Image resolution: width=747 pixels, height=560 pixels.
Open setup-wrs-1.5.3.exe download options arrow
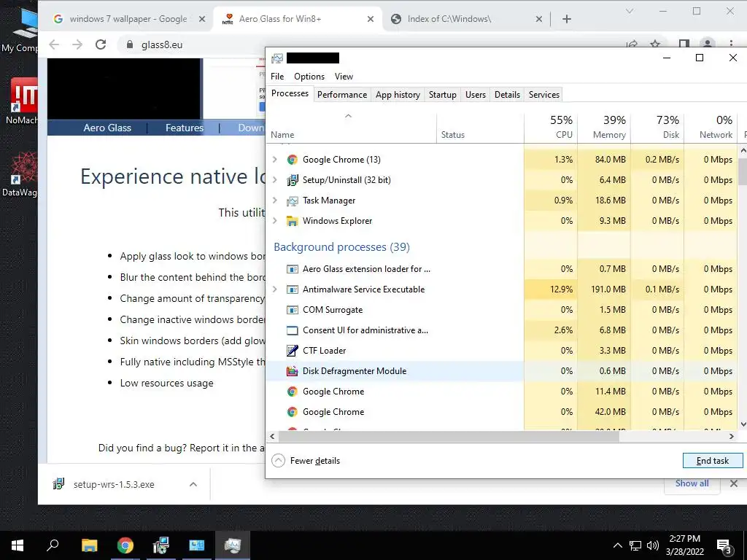pyautogui.click(x=193, y=484)
